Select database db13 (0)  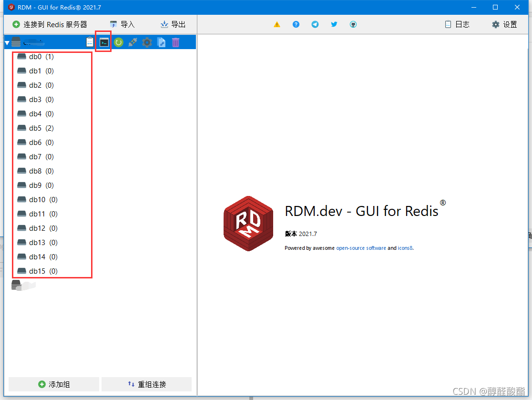pos(37,243)
